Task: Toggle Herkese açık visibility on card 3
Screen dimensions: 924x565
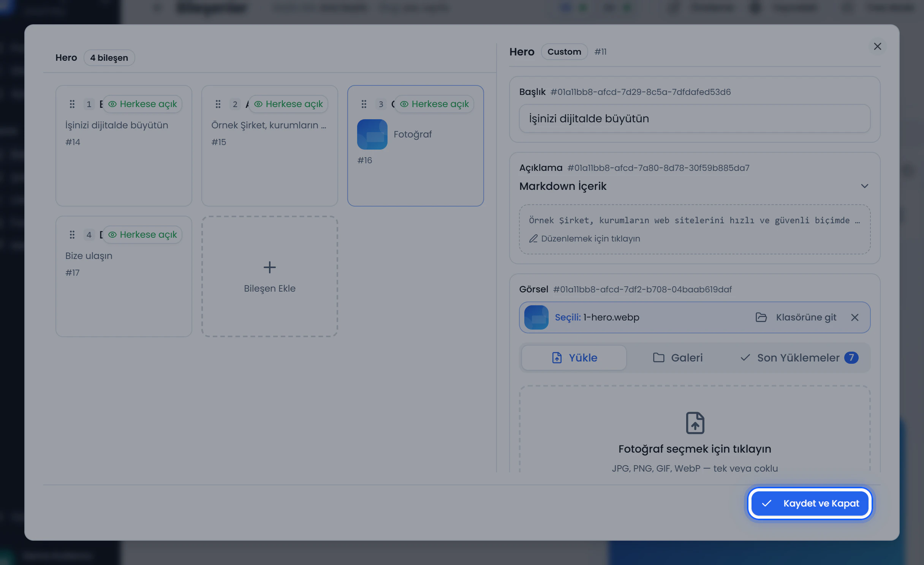Action: (435, 104)
